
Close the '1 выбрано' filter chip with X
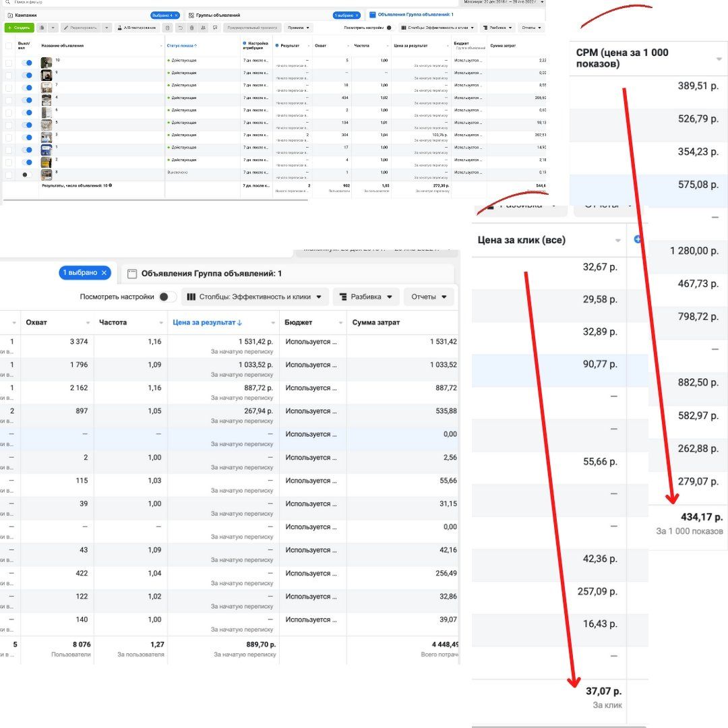[x=104, y=272]
